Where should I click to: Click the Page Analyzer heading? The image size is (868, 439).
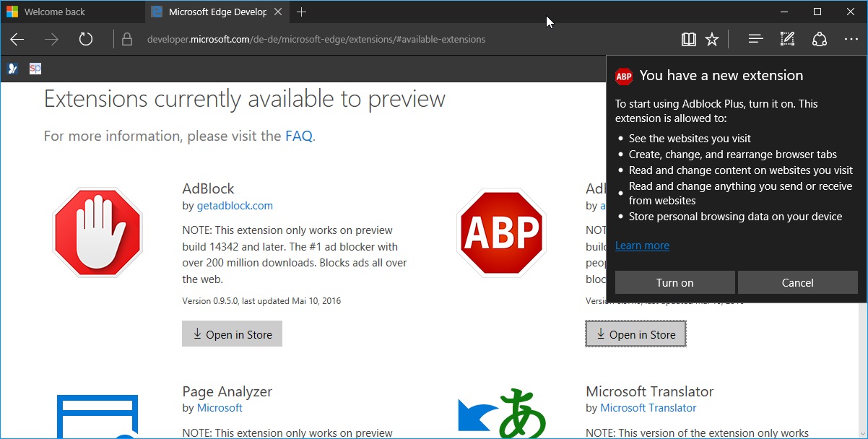227,392
